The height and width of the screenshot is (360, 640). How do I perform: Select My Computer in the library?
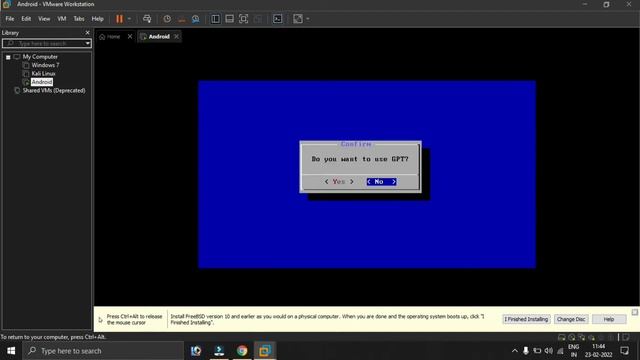[x=40, y=57]
